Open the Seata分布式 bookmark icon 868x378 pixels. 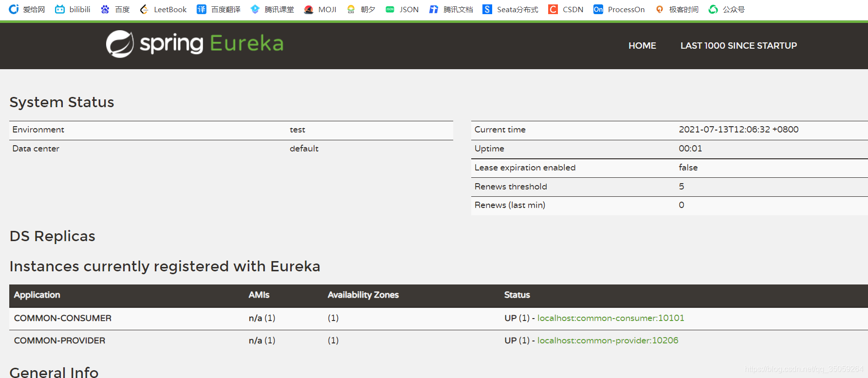487,9
